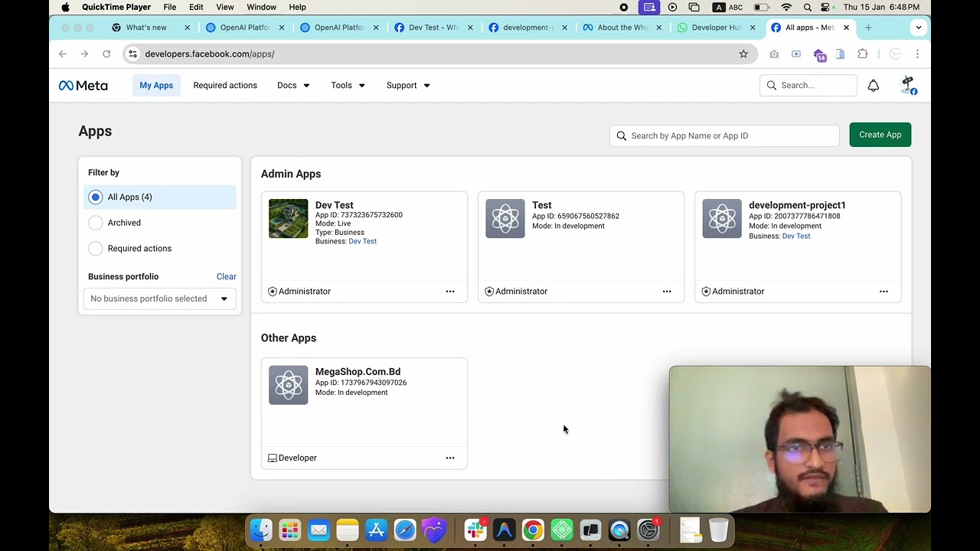Open Mail from the Dock
This screenshot has height=551, width=980.
tap(318, 530)
